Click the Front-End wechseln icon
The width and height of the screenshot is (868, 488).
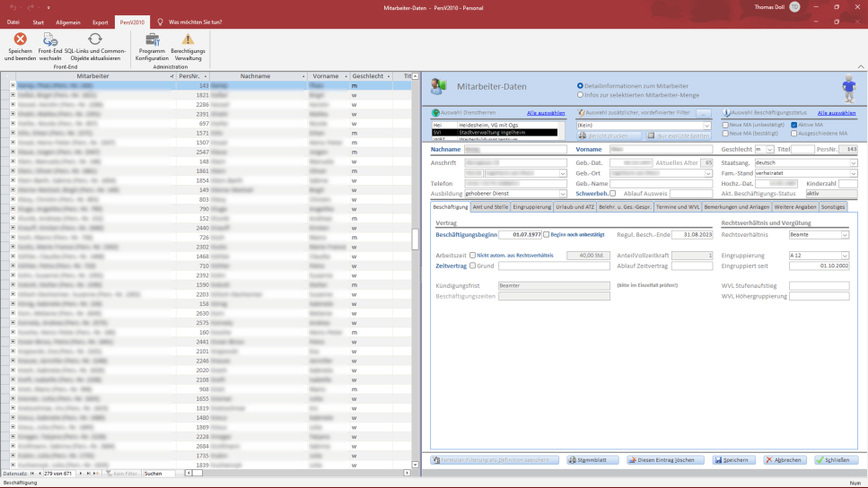50,40
